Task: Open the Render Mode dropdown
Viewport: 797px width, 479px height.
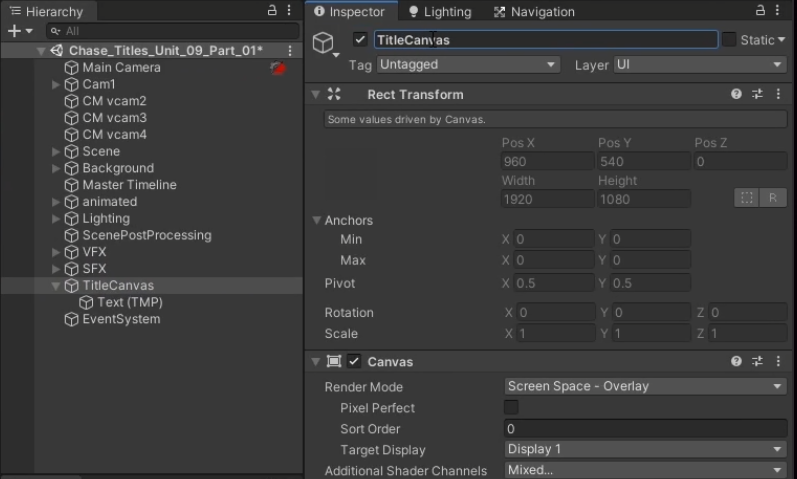Action: coord(645,387)
